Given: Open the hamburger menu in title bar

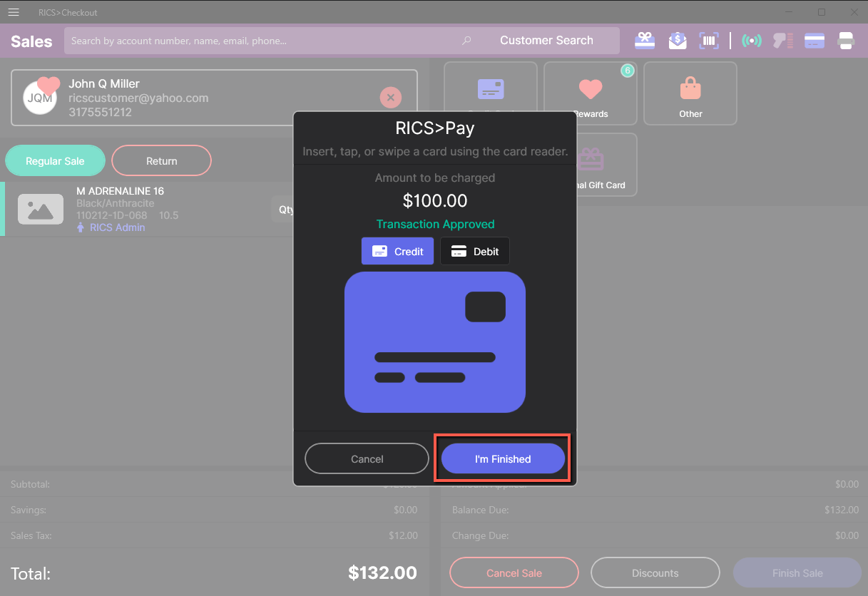Looking at the screenshot, I should coord(13,12).
